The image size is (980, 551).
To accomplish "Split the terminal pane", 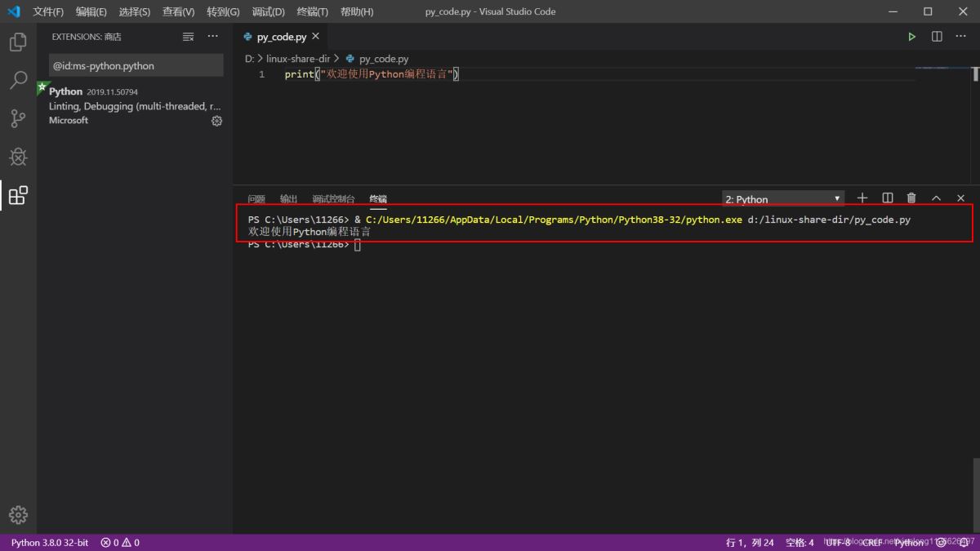I will tap(887, 198).
